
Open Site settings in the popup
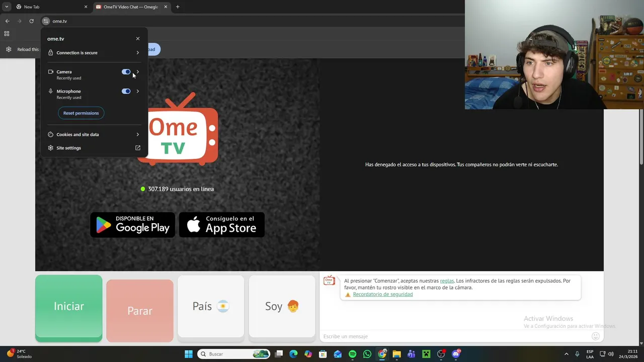(94, 148)
